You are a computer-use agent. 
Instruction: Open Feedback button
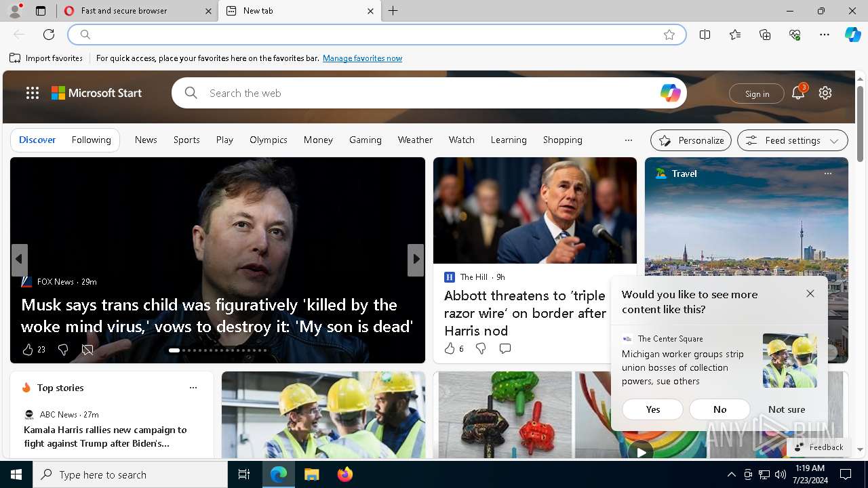pyautogui.click(x=818, y=447)
